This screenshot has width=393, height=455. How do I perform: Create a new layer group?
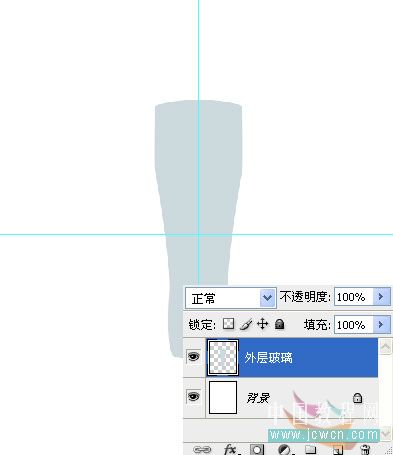point(310,449)
